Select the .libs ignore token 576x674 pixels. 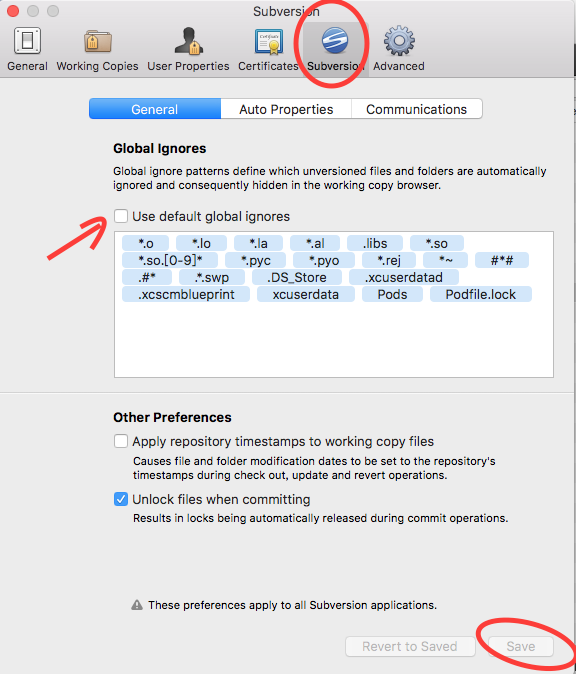[x=375, y=243]
